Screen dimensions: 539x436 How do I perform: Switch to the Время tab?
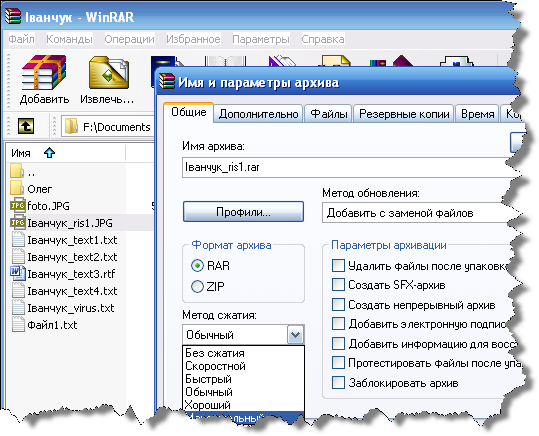[x=477, y=113]
